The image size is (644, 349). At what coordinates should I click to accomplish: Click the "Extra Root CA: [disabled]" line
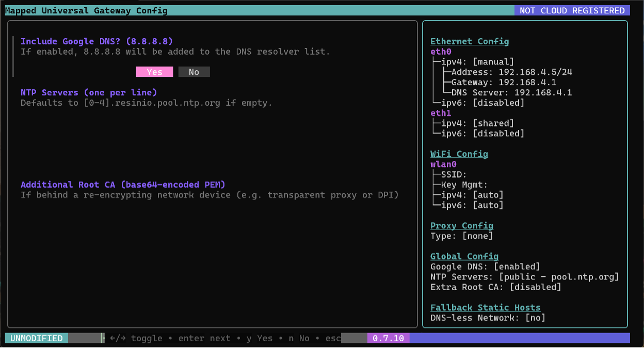click(496, 287)
